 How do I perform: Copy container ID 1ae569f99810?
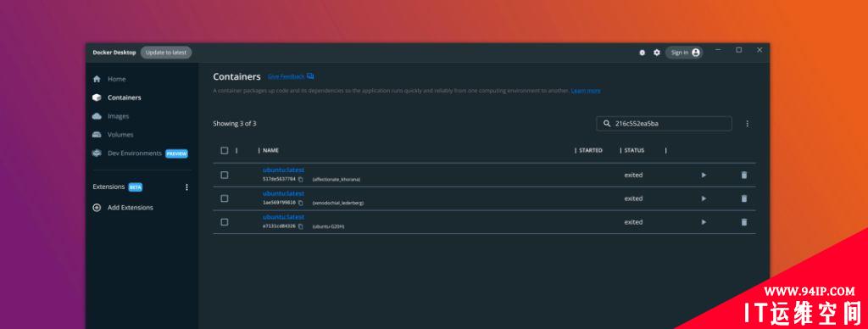pyautogui.click(x=301, y=203)
